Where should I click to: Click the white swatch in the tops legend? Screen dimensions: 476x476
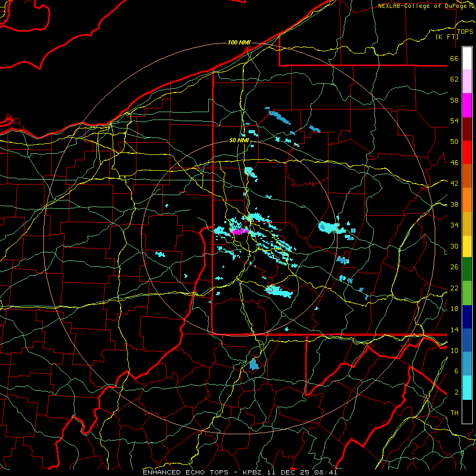pos(467,58)
